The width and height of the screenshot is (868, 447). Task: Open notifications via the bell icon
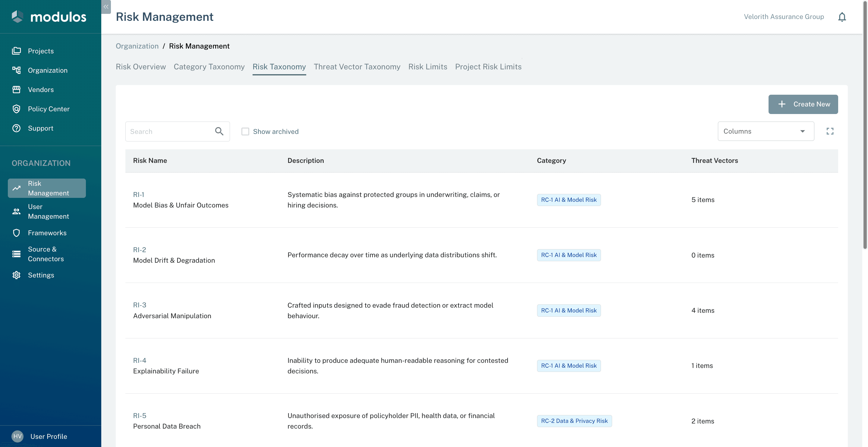coord(842,17)
